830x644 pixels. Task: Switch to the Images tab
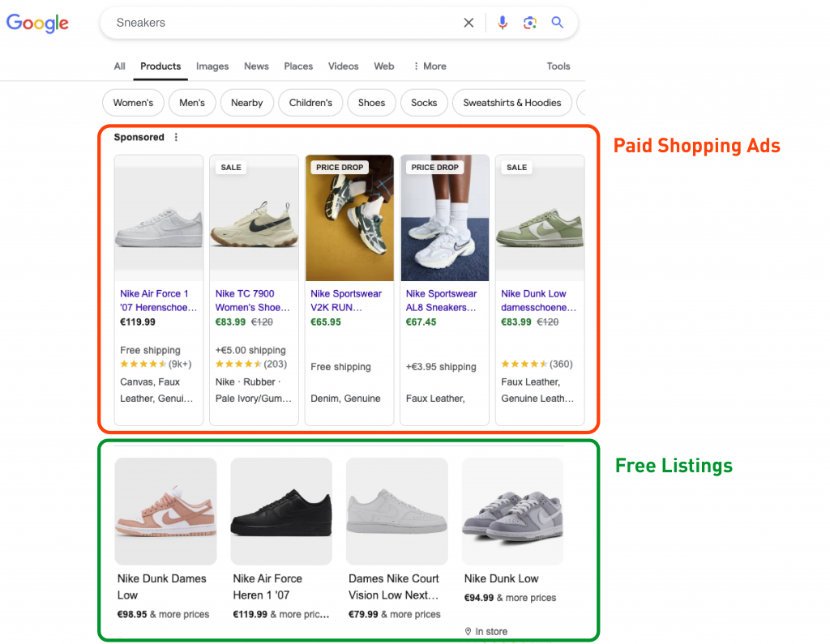(212, 66)
